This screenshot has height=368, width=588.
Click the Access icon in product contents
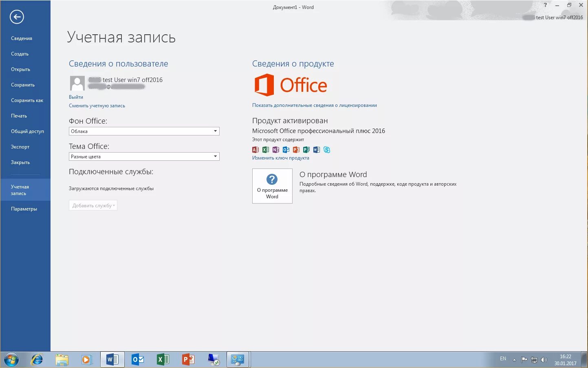(255, 150)
